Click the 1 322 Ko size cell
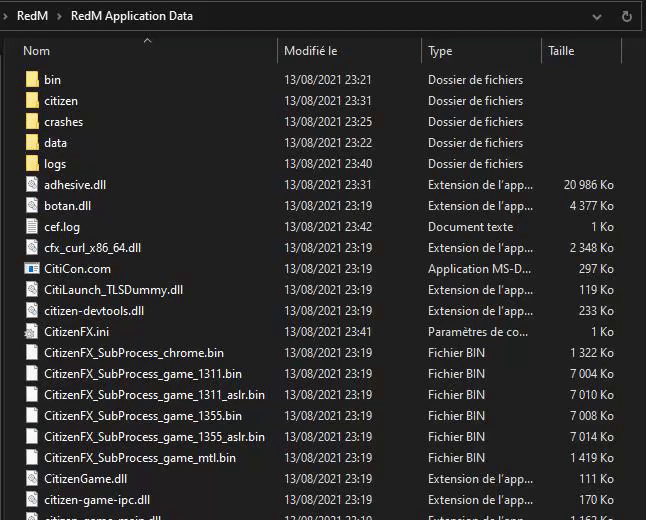 [x=592, y=353]
